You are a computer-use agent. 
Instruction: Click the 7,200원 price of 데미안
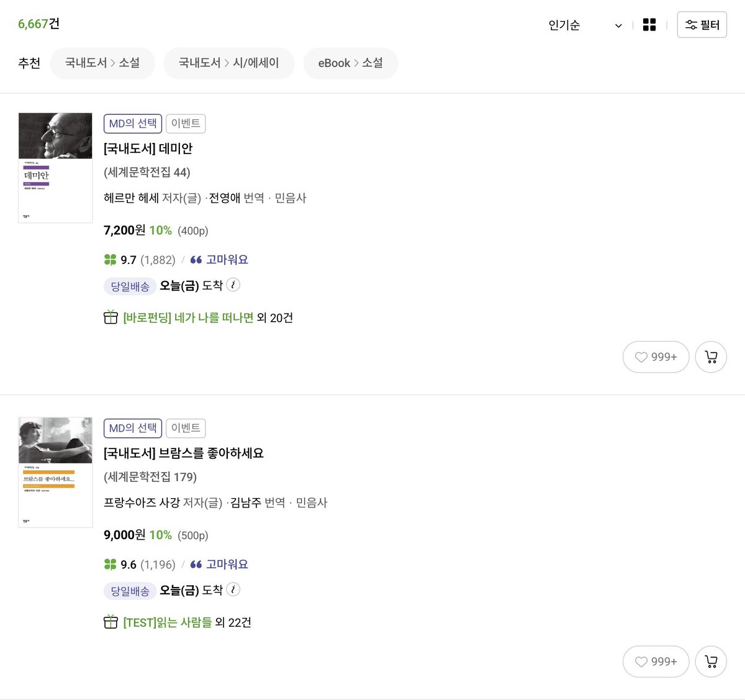[125, 230]
